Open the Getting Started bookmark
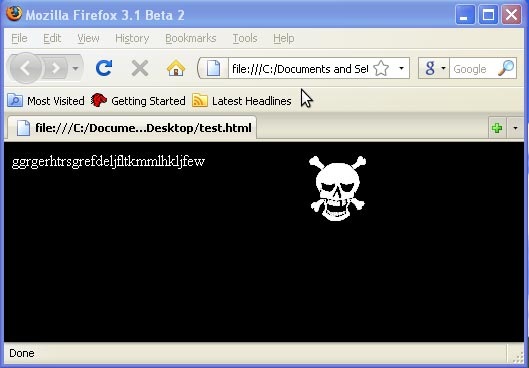The width and height of the screenshot is (529, 368). pos(138,101)
